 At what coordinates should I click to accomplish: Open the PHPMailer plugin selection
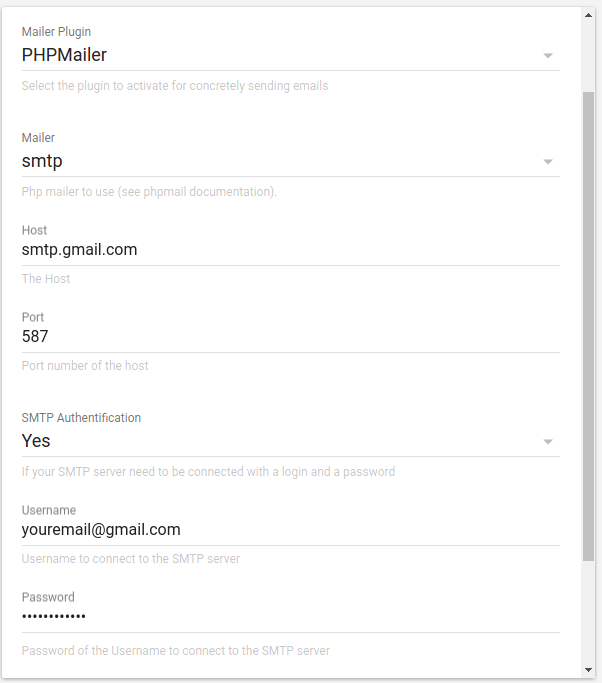(291, 55)
